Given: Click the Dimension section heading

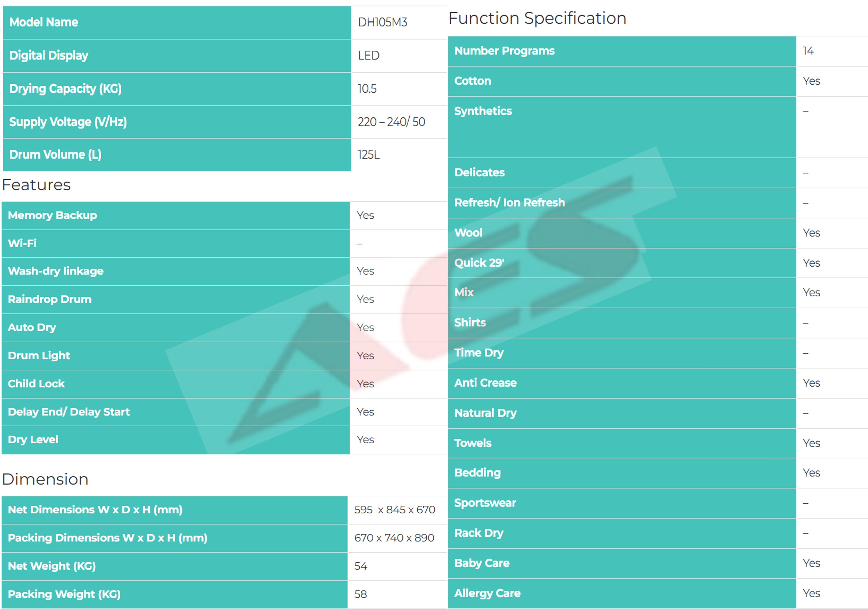Looking at the screenshot, I should tap(45, 479).
